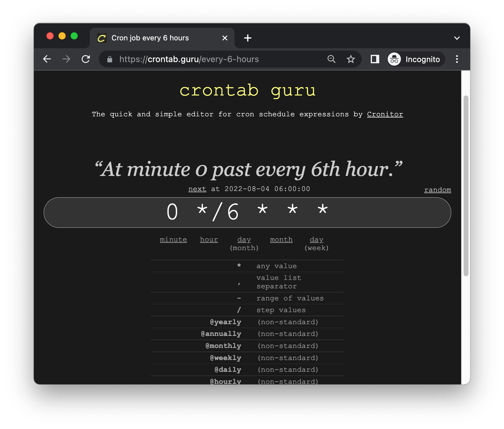
Task: Click the @yearly entry
Action: click(x=225, y=322)
